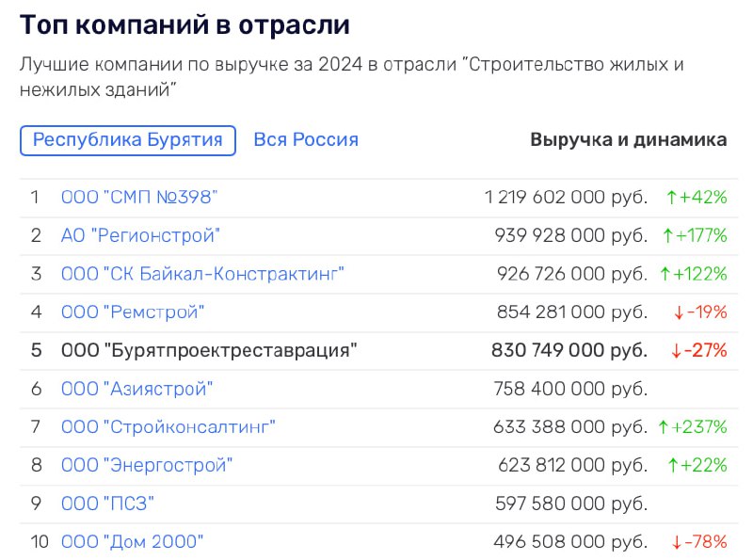Switch to the Вся Россия tab
Screen dimensions: 753x560
coord(306,139)
